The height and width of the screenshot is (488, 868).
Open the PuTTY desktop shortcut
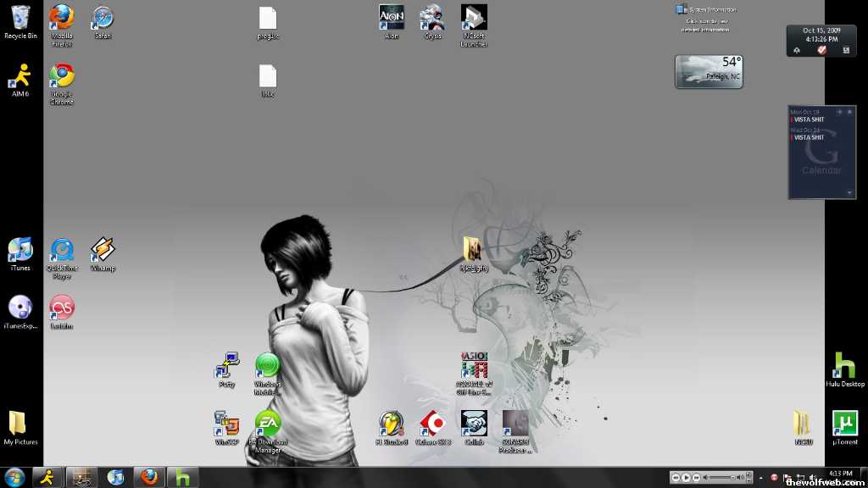click(226, 365)
